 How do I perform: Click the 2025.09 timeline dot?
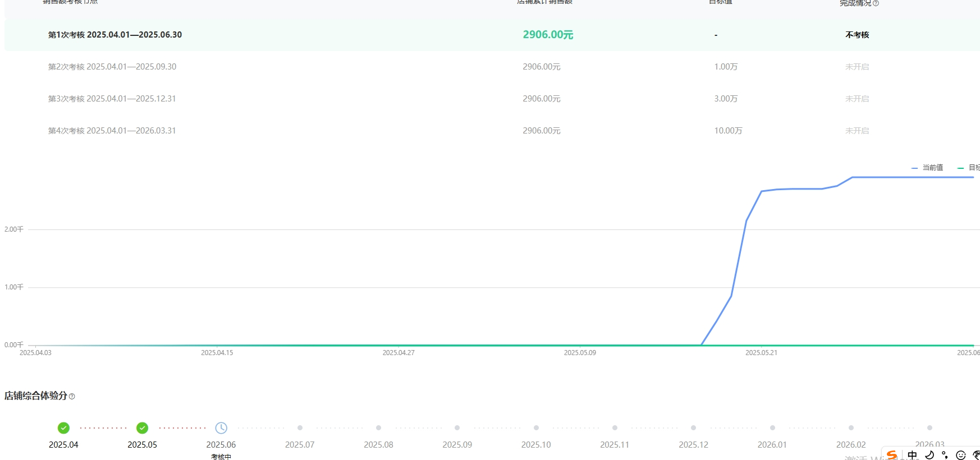point(457,428)
